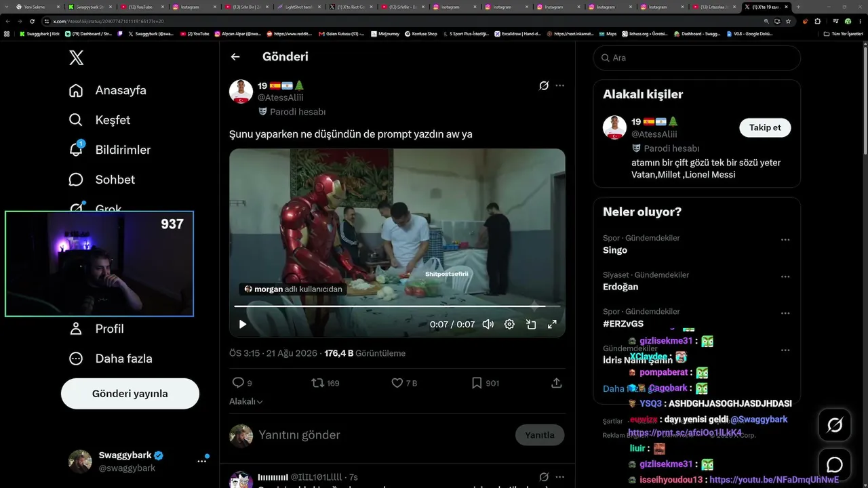Screen dimensions: 868x488
Task: Open the morgan video source label
Action: (x=294, y=289)
